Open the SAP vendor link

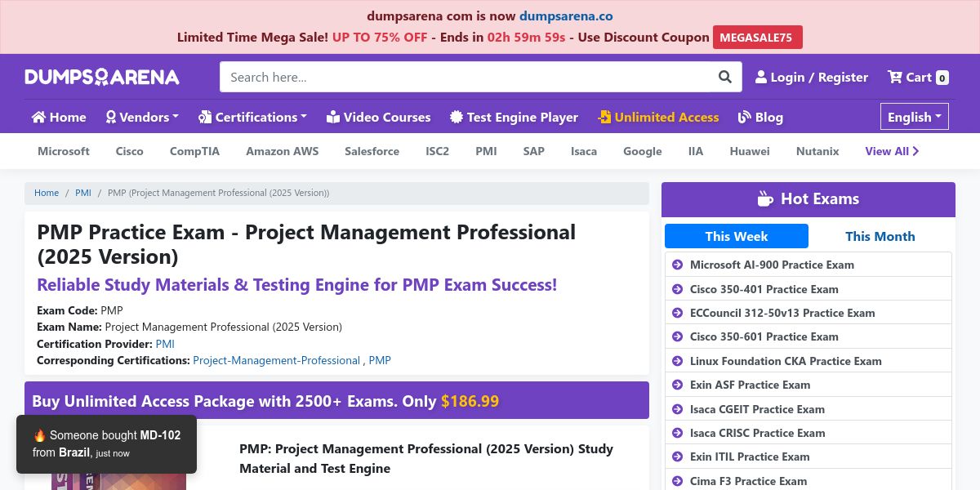pyautogui.click(x=534, y=151)
